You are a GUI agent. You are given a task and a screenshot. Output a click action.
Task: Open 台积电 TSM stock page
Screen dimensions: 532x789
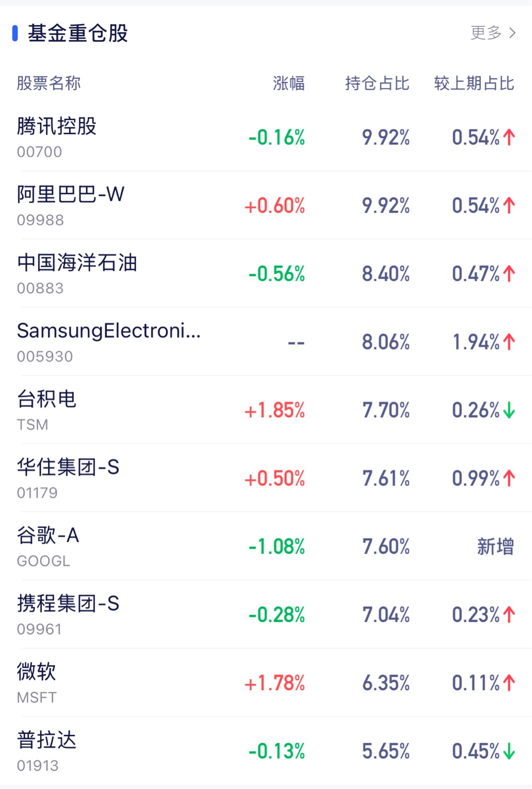47,399
